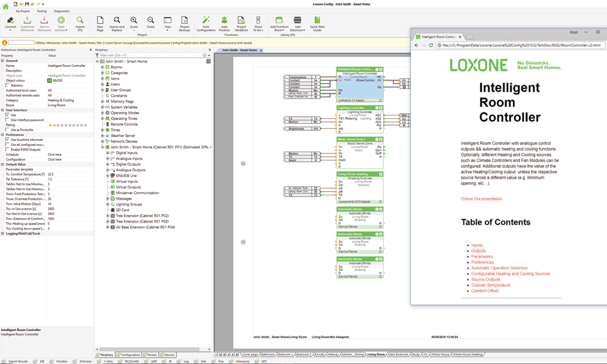Click the green Object colour swatch
Screen dimensions: 607x364
pos(50,80)
